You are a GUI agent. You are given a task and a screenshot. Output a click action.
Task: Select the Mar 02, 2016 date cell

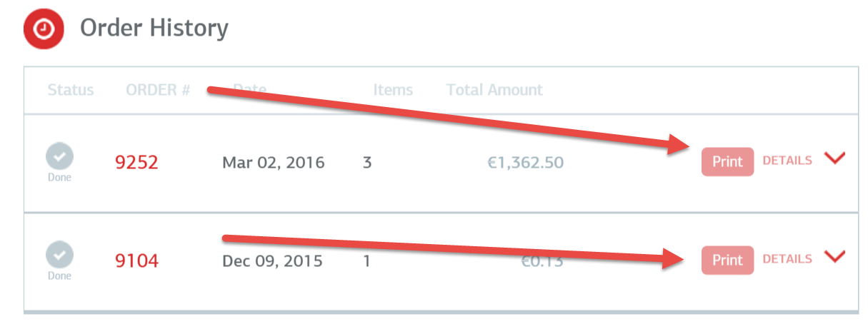(274, 163)
